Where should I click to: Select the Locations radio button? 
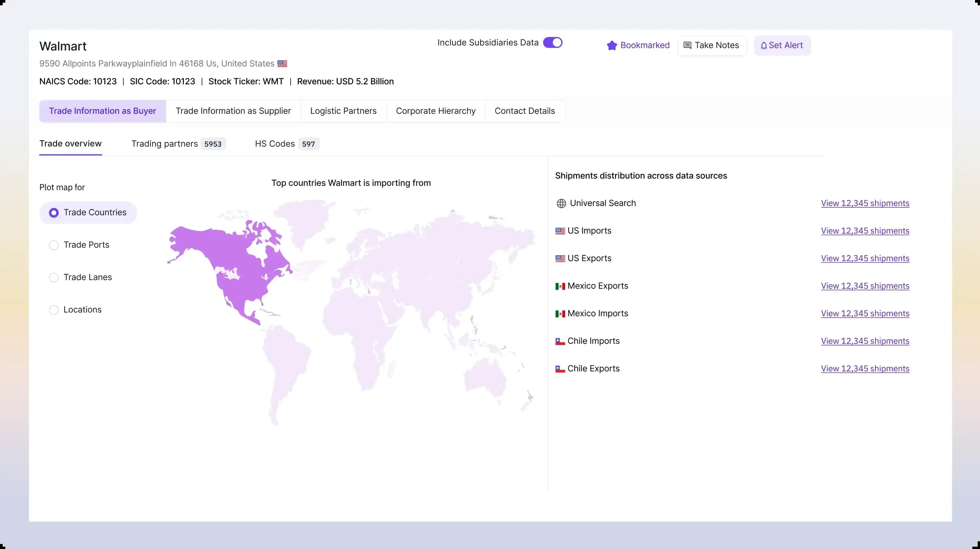pyautogui.click(x=54, y=310)
